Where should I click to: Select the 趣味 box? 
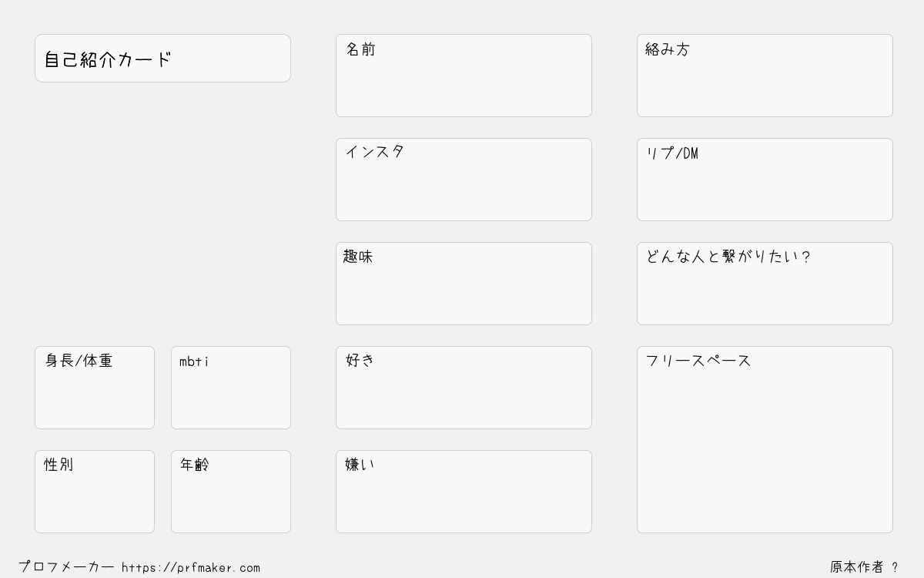click(464, 284)
